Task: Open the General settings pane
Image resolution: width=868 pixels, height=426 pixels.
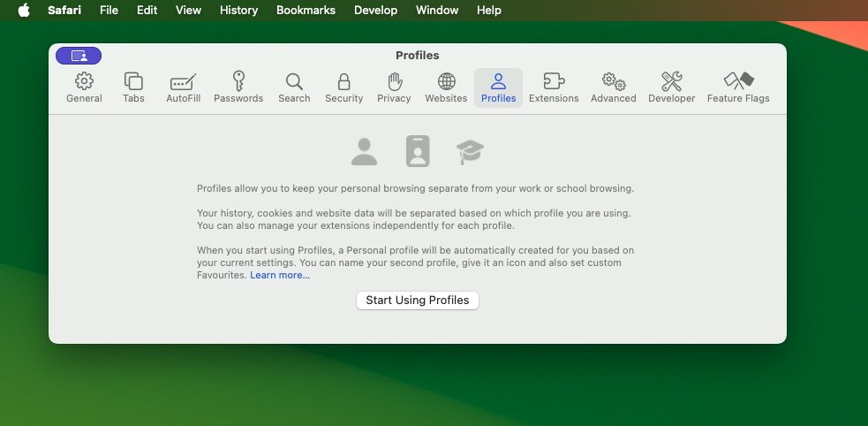Action: click(x=84, y=87)
